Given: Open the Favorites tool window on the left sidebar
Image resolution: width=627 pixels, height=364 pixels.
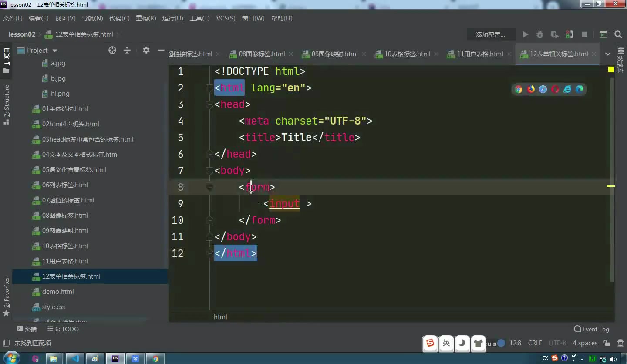Looking at the screenshot, I should [6, 297].
